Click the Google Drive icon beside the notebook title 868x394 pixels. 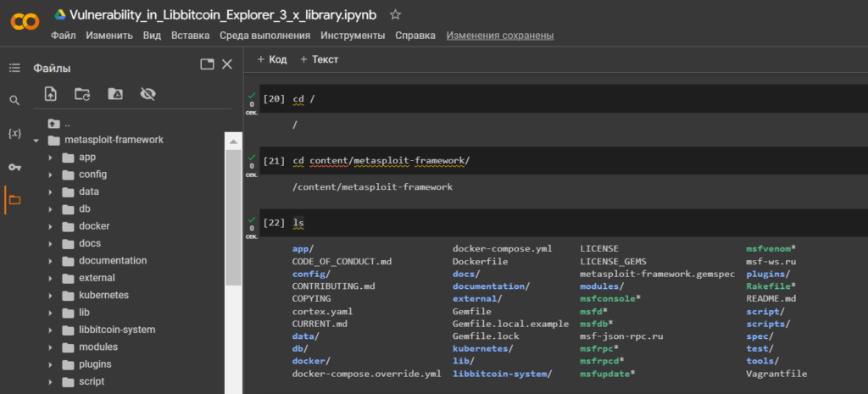coord(60,15)
